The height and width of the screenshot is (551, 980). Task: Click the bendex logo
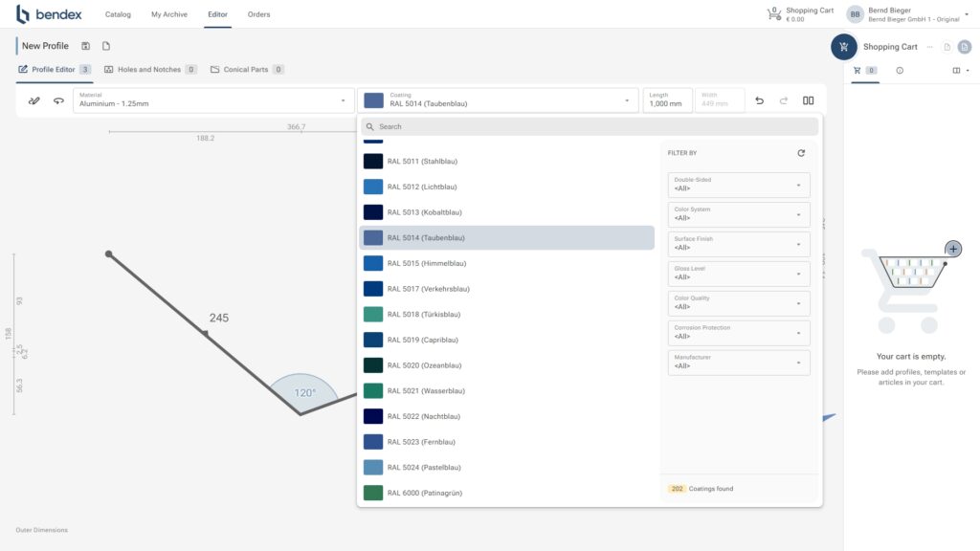49,14
